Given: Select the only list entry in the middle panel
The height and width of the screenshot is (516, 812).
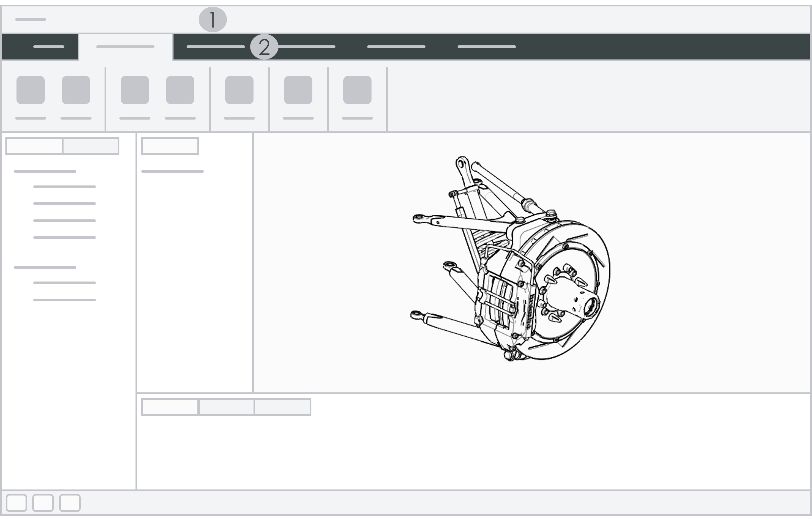Looking at the screenshot, I should click(172, 171).
